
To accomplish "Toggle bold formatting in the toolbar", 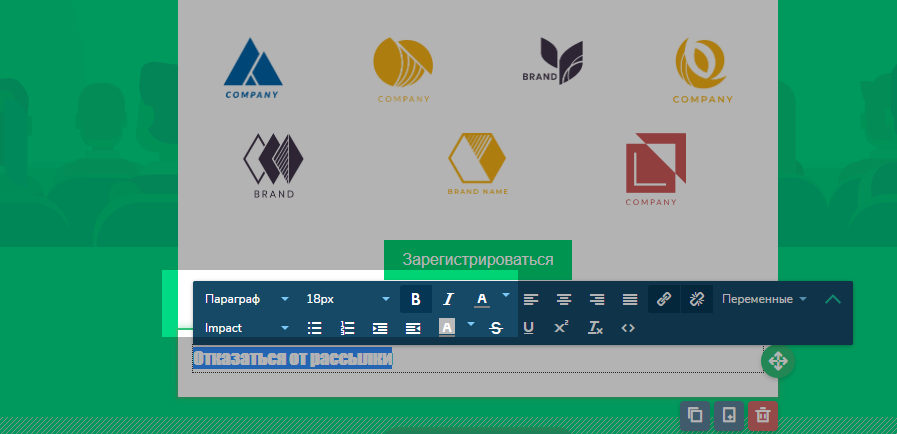I will pyautogui.click(x=416, y=299).
